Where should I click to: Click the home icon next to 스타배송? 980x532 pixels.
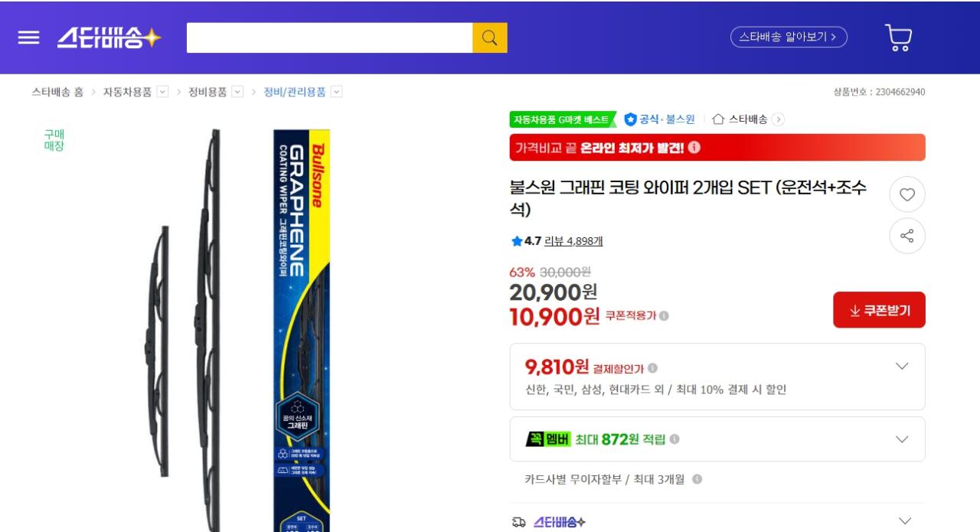pyautogui.click(x=718, y=119)
